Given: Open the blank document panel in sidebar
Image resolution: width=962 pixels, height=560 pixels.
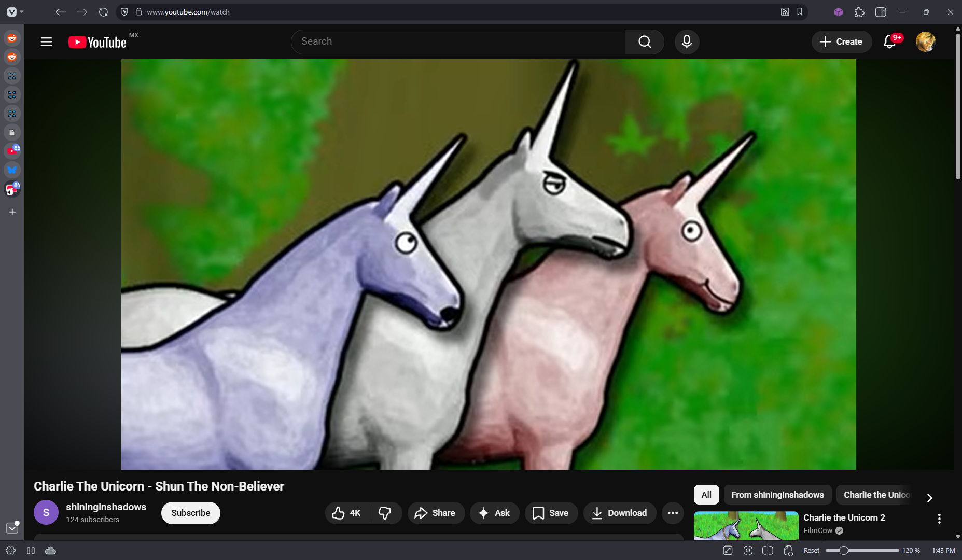Looking at the screenshot, I should tap(12, 132).
